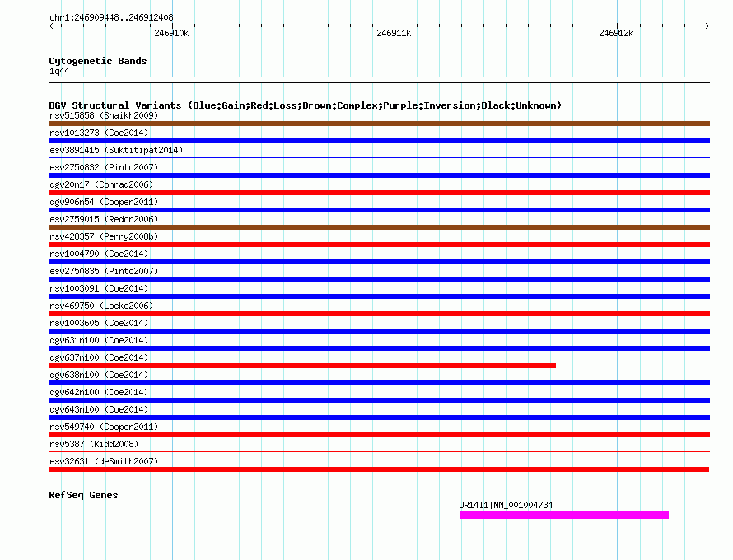Select label nsv1003091 (Coe2014)
Image resolution: width=733 pixels, height=560 pixels.
[x=99, y=288]
